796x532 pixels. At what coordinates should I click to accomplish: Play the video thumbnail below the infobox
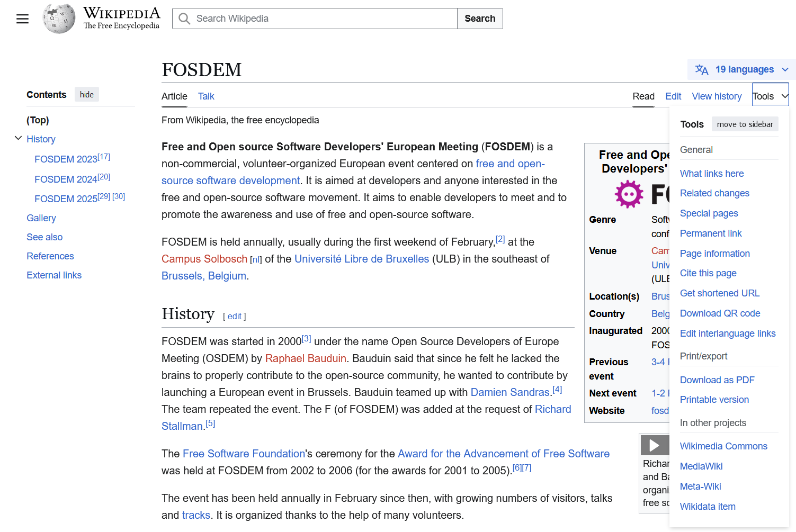tap(654, 445)
